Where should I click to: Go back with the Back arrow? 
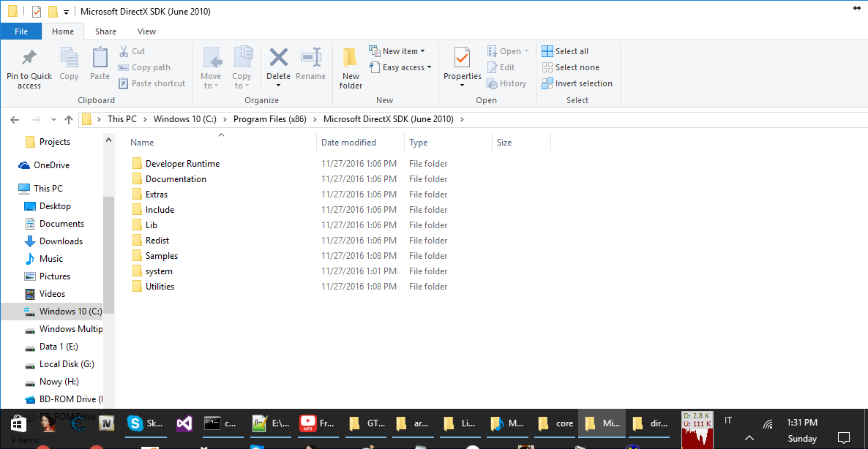[15, 119]
